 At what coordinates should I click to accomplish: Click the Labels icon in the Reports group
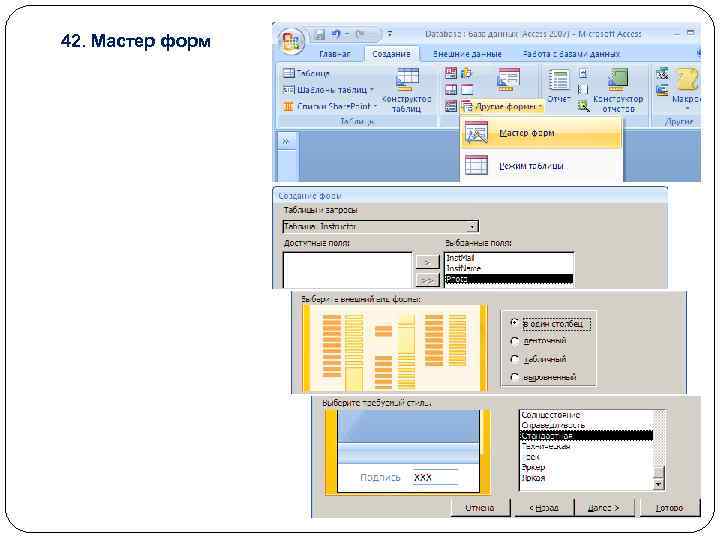583,73
